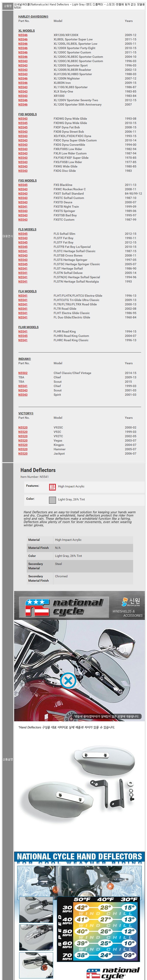Click the HIA High Impact Acrylic icon
This screenshot has height=980, width=147.
[x=52, y=487]
